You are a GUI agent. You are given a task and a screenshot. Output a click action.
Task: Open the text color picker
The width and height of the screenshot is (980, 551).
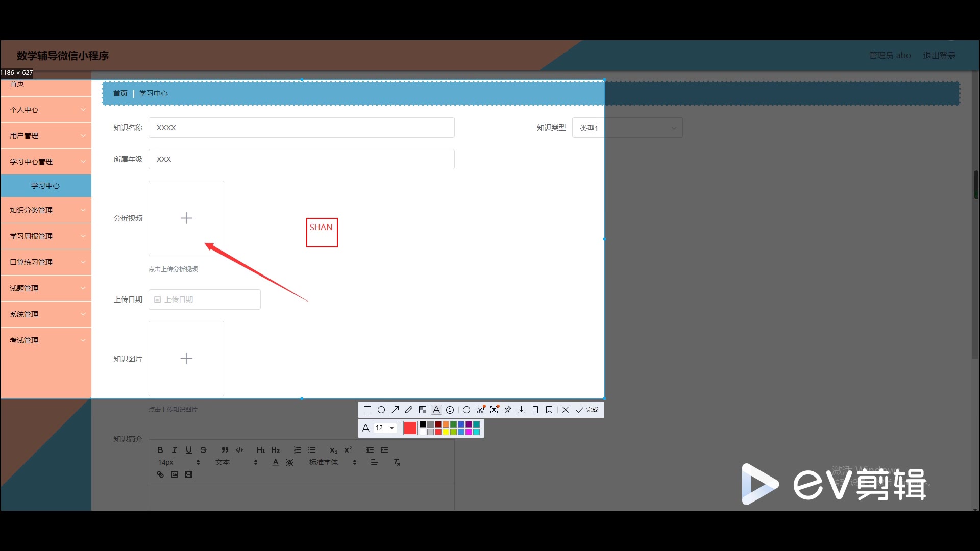tap(275, 462)
